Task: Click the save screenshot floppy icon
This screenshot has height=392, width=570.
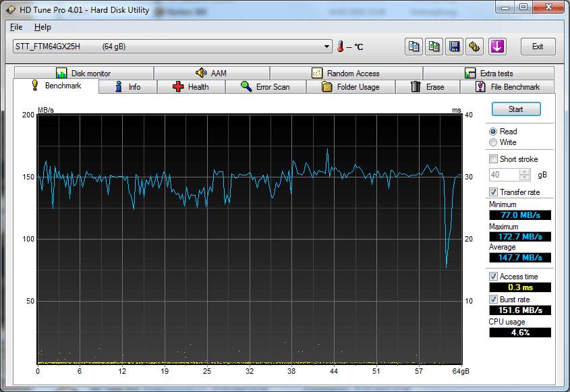Action: click(455, 47)
